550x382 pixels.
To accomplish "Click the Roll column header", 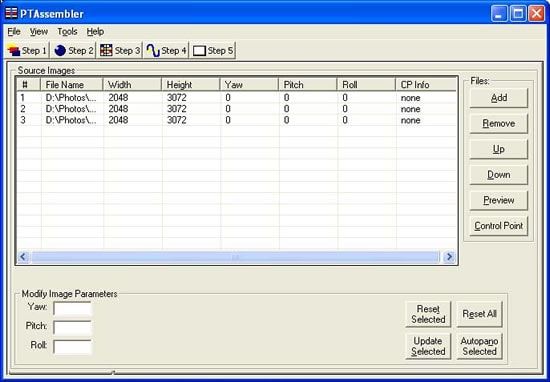I will click(367, 85).
